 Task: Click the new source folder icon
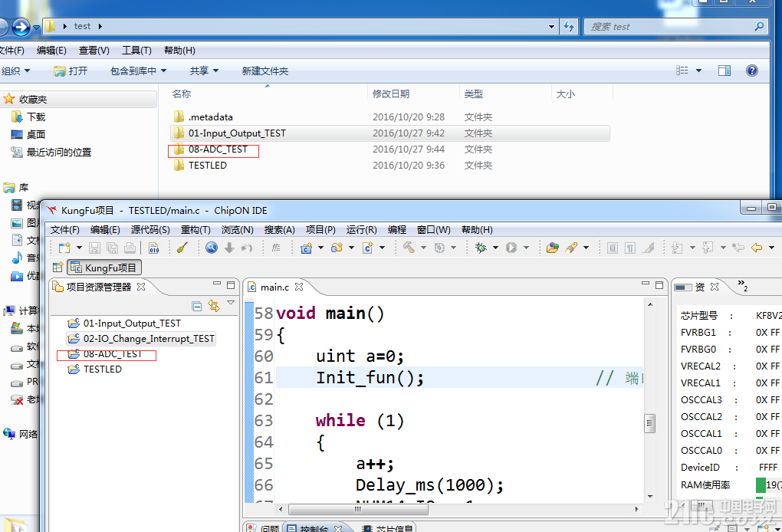[337, 248]
